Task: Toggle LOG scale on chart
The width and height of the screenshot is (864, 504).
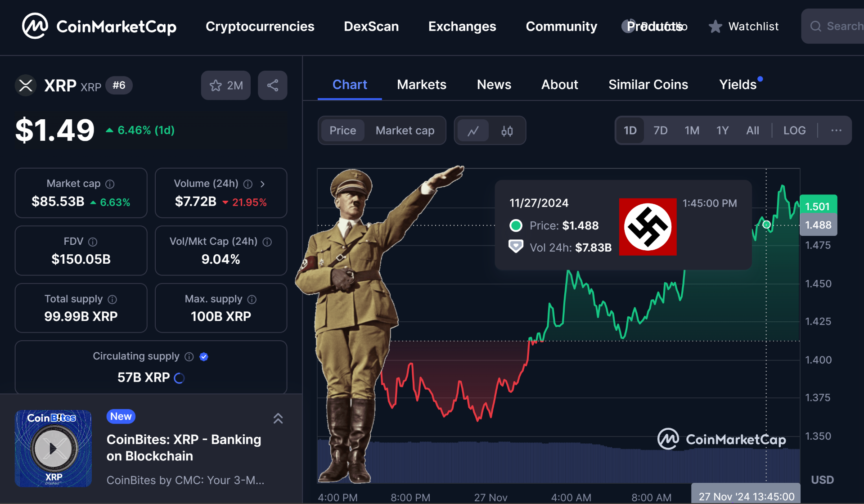Action: tap(794, 130)
